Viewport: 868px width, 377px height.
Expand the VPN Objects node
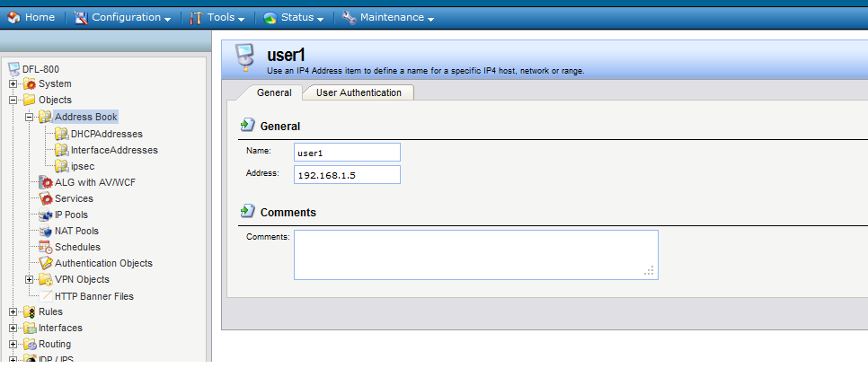click(x=30, y=279)
